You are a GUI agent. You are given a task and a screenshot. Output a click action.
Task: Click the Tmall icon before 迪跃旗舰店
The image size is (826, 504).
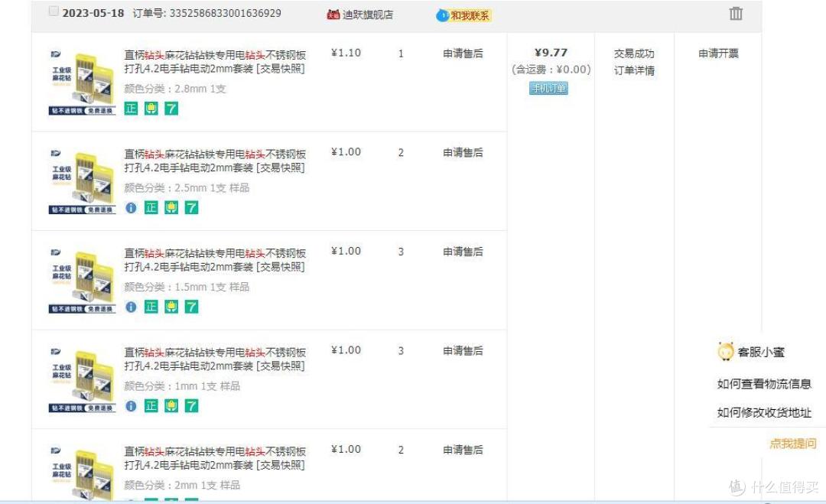click(333, 15)
